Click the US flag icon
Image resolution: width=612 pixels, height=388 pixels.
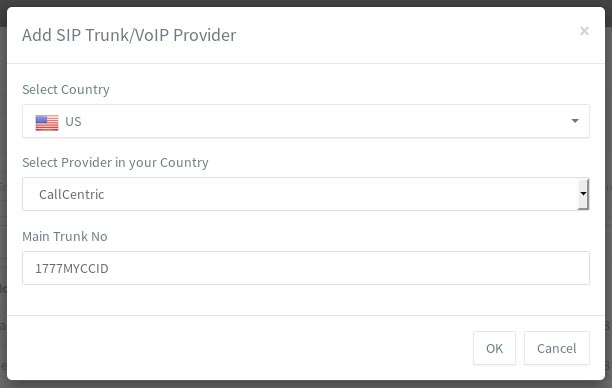[47, 123]
